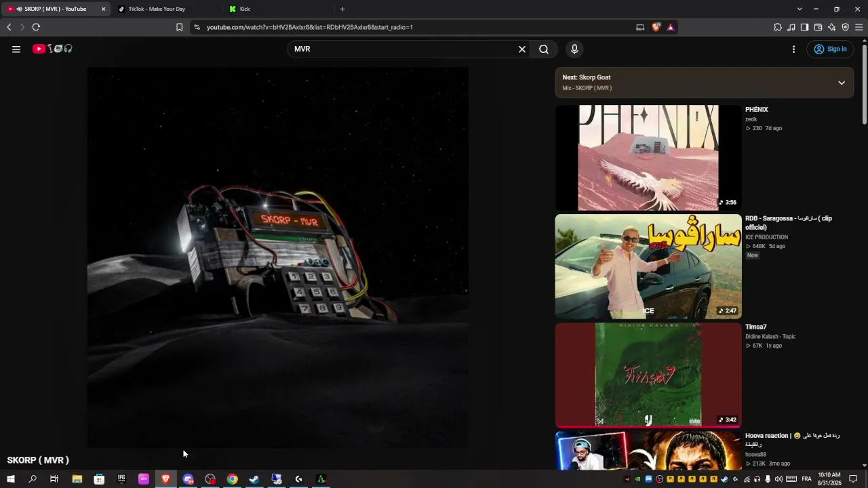Open the RDB - Saragossa title link
The height and width of the screenshot is (488, 868).
point(789,223)
